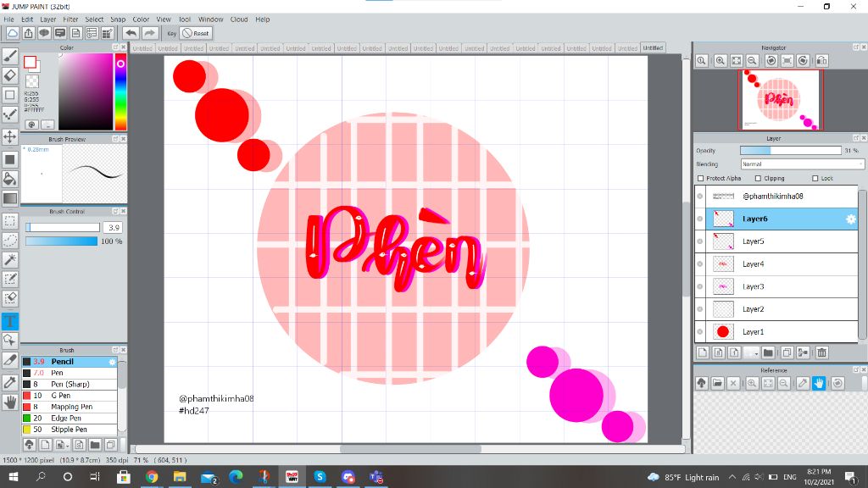Image resolution: width=868 pixels, height=488 pixels.
Task: Enable the Clipping checkbox
Action: point(758,178)
